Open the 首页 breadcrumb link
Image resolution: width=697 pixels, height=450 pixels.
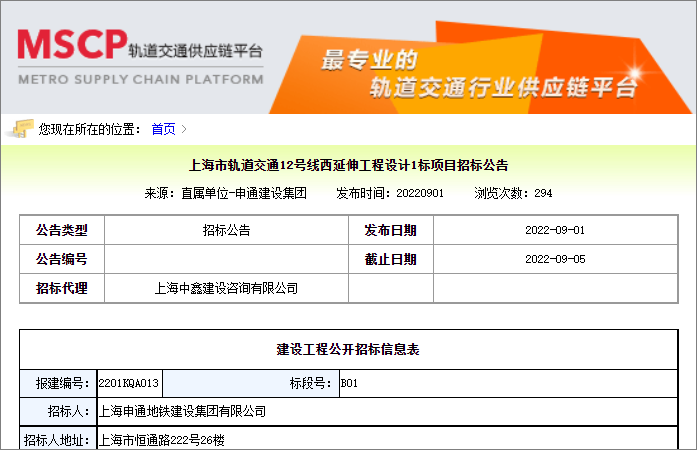pyautogui.click(x=163, y=129)
